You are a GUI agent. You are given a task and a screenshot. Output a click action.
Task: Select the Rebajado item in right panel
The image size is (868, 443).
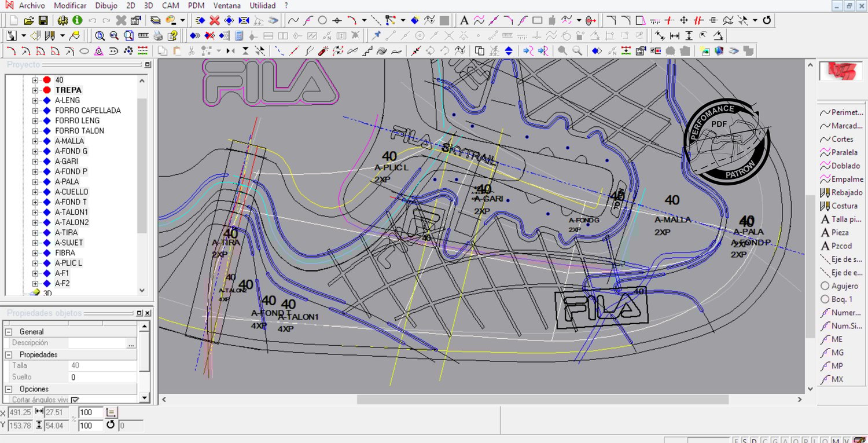coord(842,192)
